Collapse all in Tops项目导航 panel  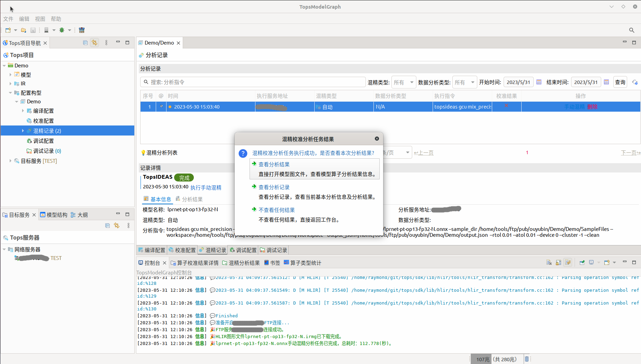coord(85,43)
